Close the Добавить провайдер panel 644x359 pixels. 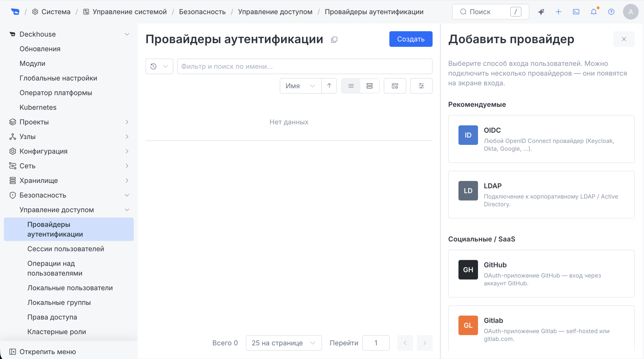pos(624,39)
